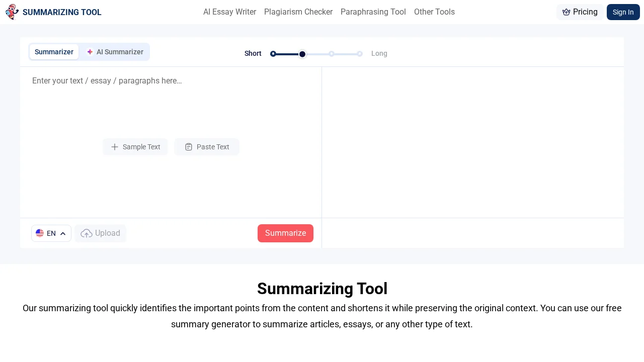Expand the EN language dropdown
This screenshot has width=644, height=362.
51,233
